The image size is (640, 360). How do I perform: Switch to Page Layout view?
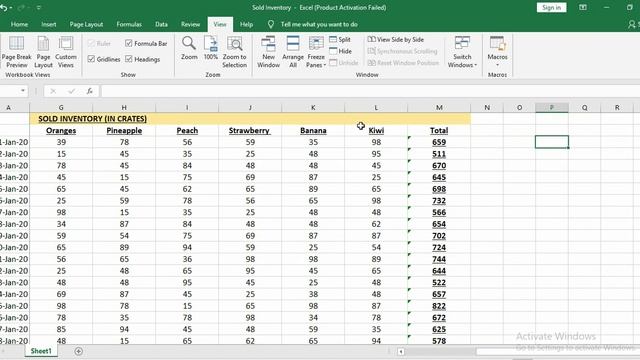tap(43, 52)
